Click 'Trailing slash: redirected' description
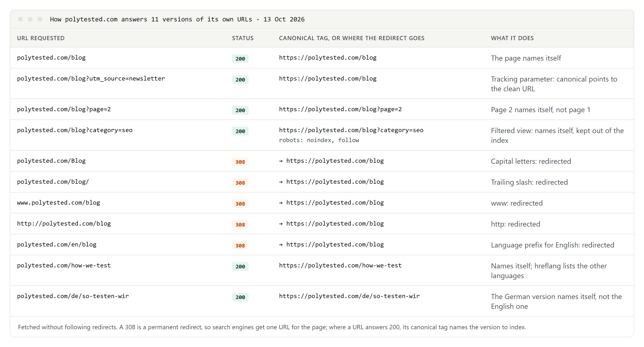 [529, 182]
